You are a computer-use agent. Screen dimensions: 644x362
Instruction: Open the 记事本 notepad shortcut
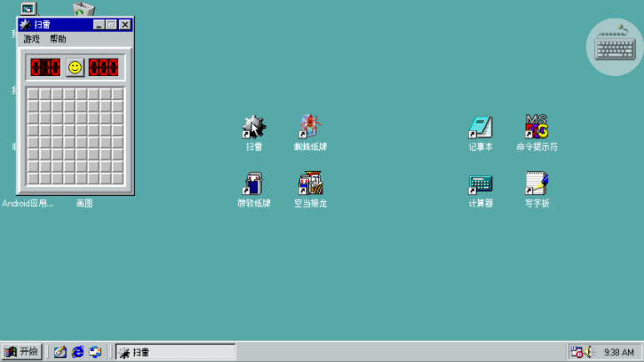(x=480, y=128)
